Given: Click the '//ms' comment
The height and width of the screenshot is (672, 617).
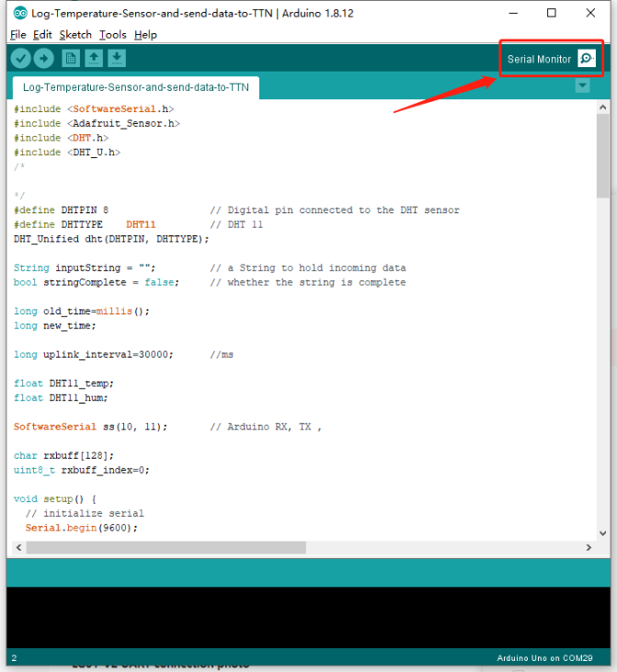Looking at the screenshot, I should [x=222, y=355].
